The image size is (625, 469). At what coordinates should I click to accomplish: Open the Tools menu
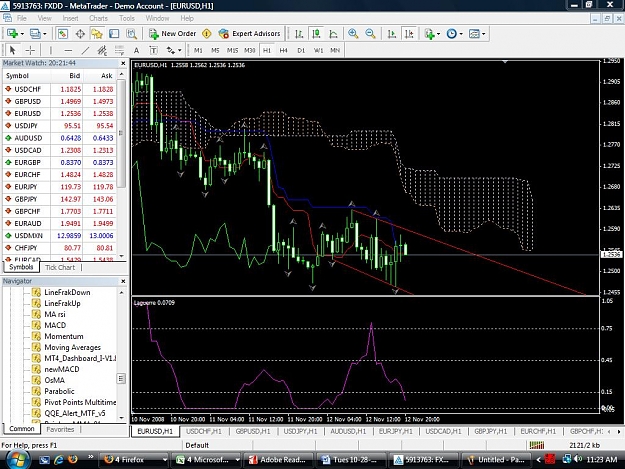click(x=127, y=18)
